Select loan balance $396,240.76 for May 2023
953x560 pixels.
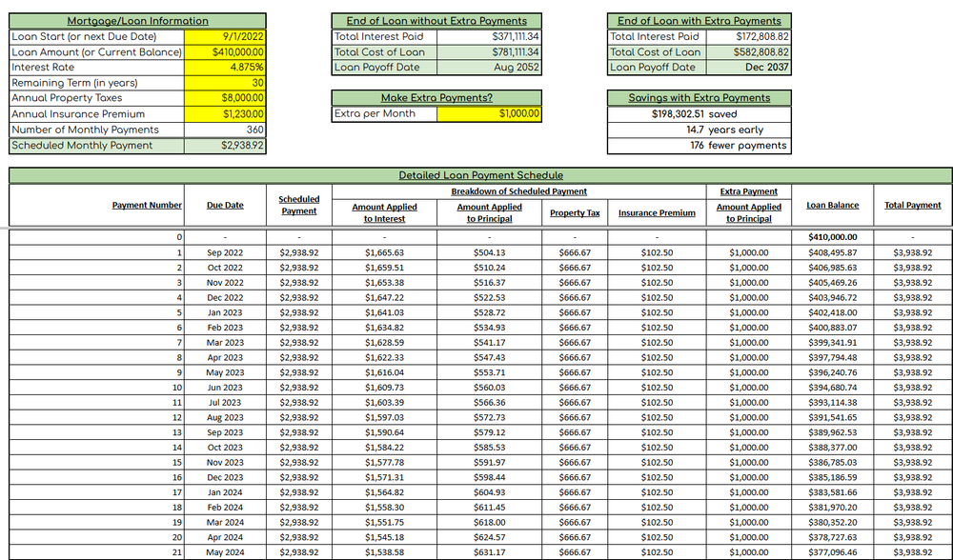point(833,372)
